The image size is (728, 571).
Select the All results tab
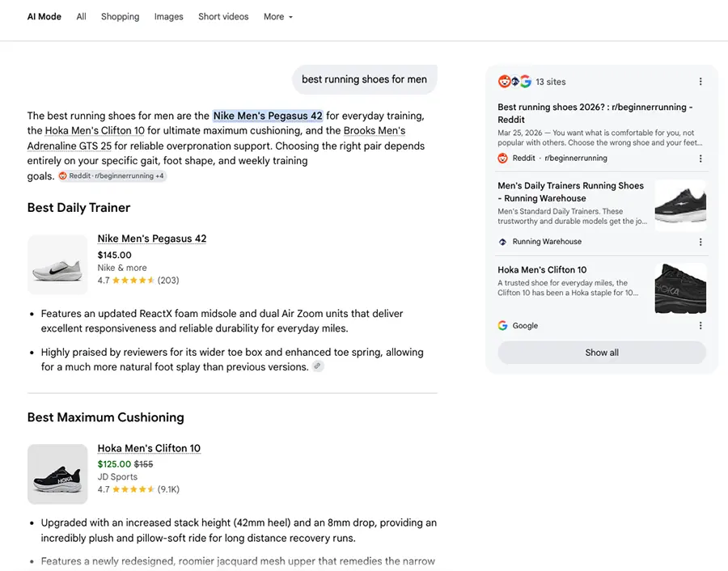tap(81, 17)
